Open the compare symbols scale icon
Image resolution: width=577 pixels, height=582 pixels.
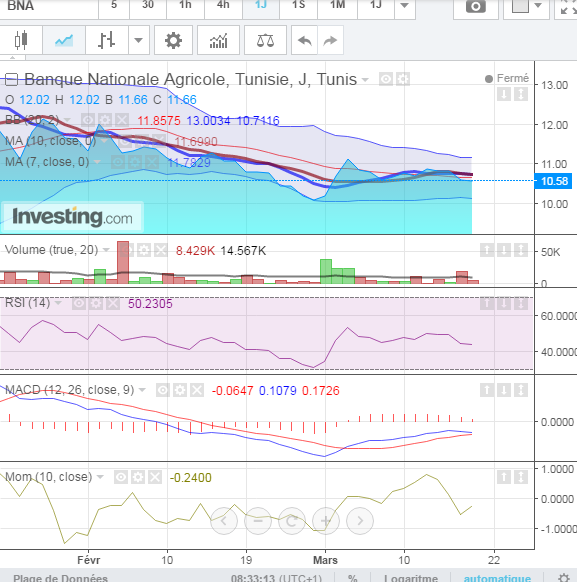[265, 40]
